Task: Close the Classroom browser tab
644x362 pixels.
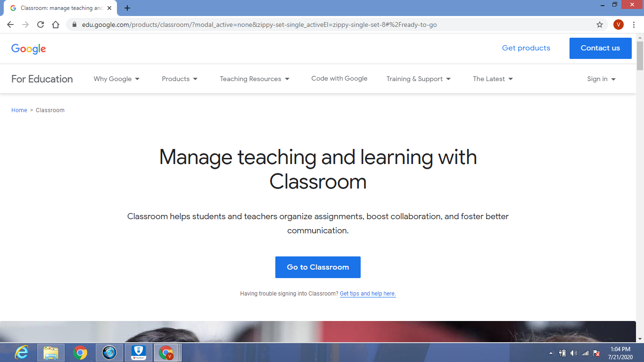Action: tap(109, 8)
